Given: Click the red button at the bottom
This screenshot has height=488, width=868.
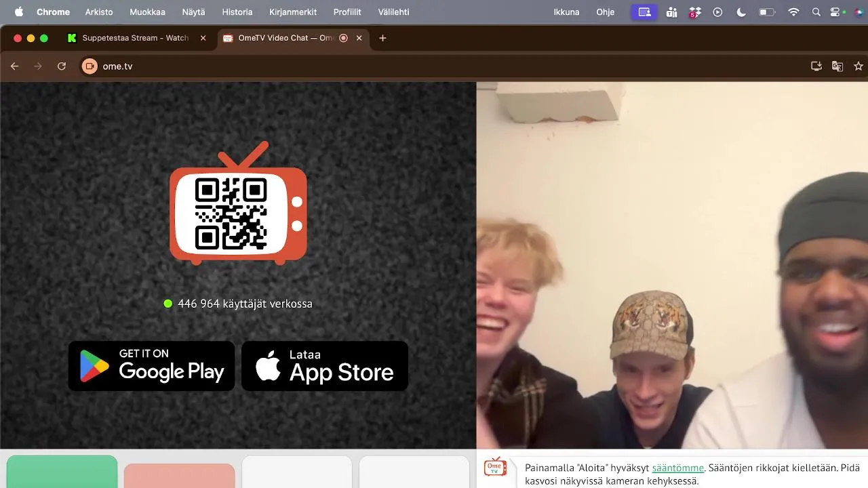Looking at the screenshot, I should [179, 476].
